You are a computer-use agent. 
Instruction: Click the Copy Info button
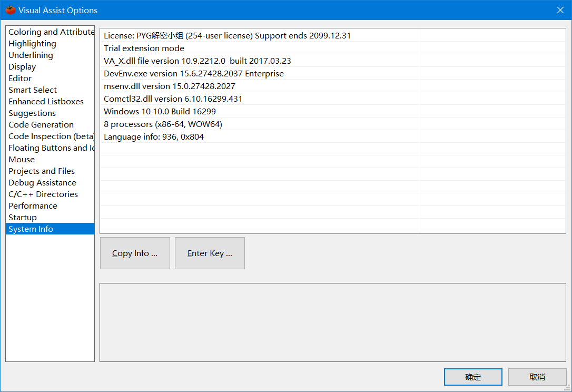(x=135, y=253)
